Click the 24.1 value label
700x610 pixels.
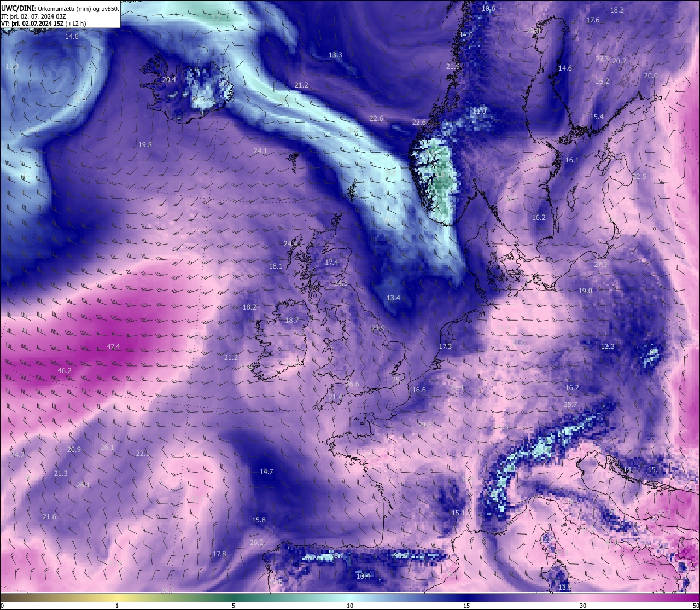[260, 151]
